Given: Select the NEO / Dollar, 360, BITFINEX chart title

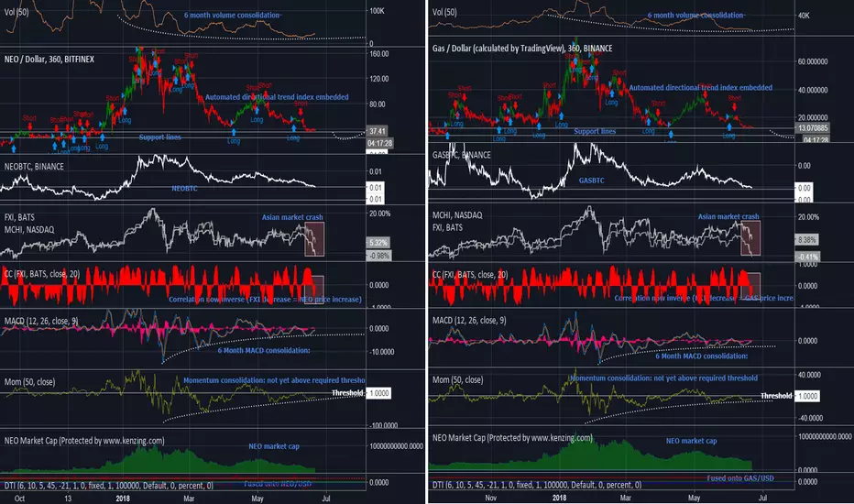Looking at the screenshot, I should (x=49, y=59).
